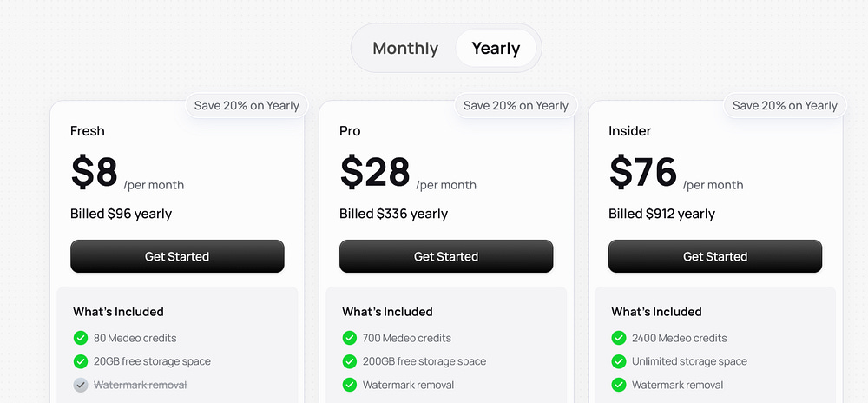Click the Fresh plan $8 price
Screen dimensions: 868x403
[x=95, y=172]
